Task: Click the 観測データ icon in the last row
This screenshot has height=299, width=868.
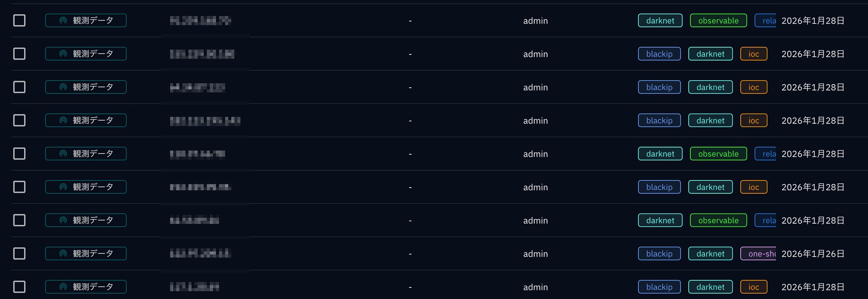Action: pyautogui.click(x=63, y=287)
